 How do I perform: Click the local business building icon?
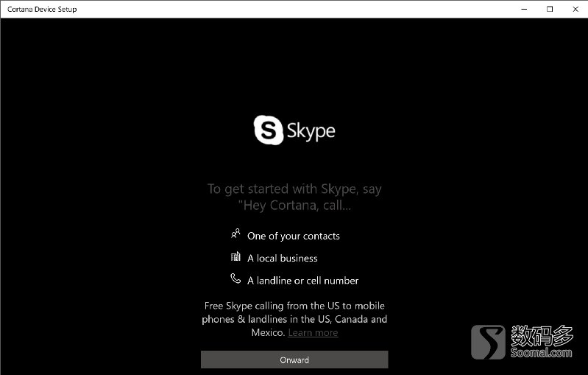235,257
